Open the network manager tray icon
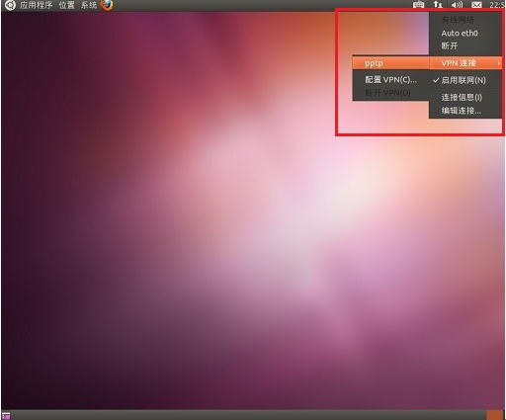The image size is (506, 420). [438, 5]
